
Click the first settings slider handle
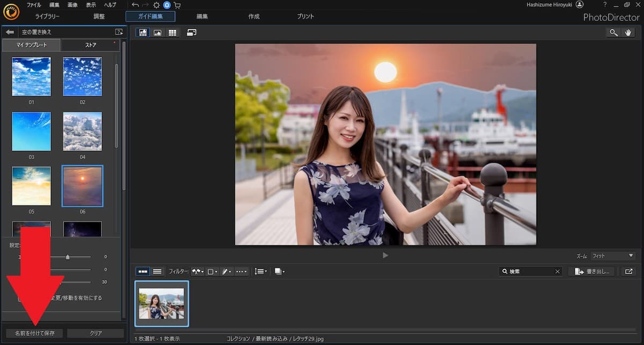68,257
